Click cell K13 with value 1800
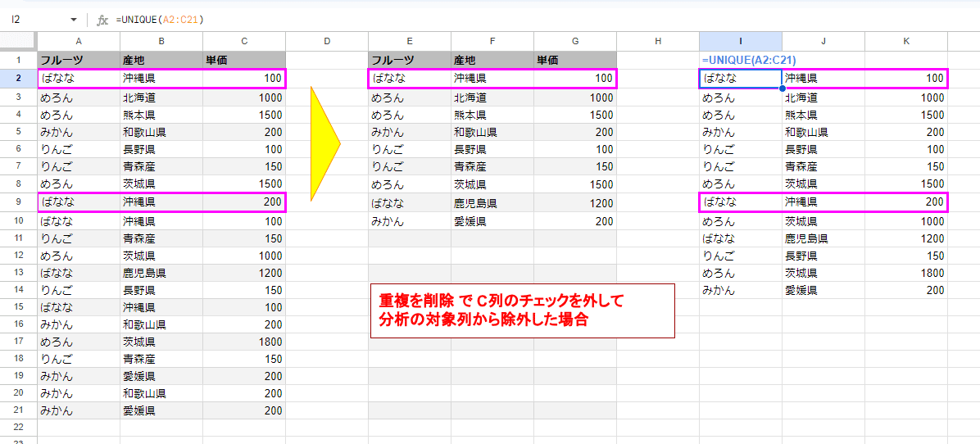This screenshot has height=444, width=980. (906, 273)
